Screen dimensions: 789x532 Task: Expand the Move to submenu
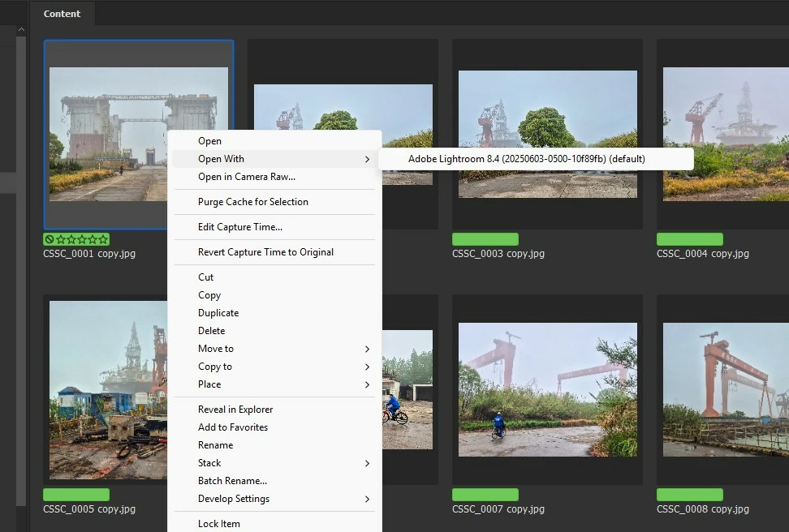tap(274, 349)
